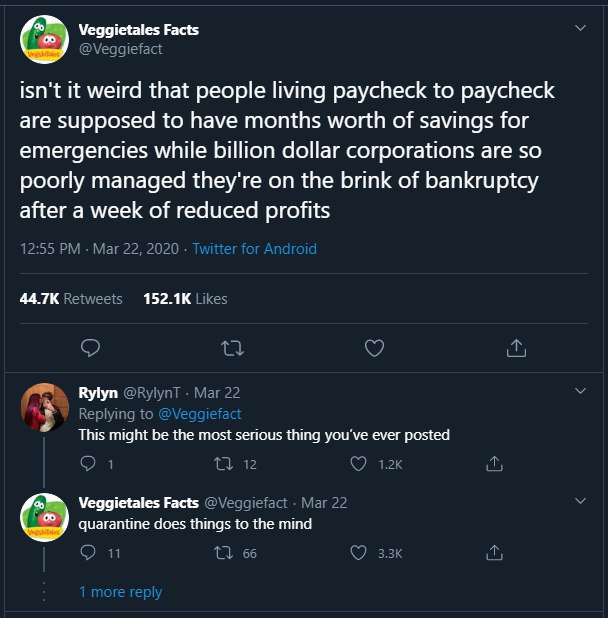Image resolution: width=608 pixels, height=618 pixels.
Task: Share Rylyn's reply
Action: tap(493, 464)
